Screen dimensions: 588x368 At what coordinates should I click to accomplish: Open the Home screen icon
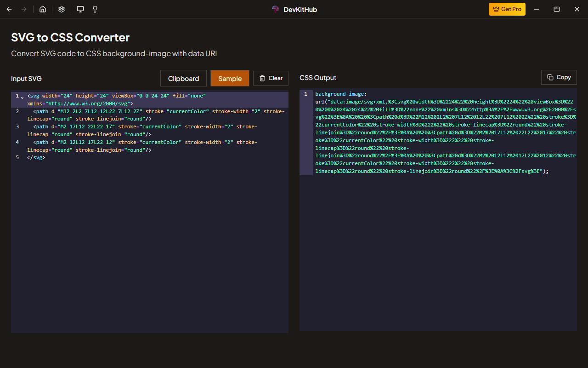coord(43,9)
